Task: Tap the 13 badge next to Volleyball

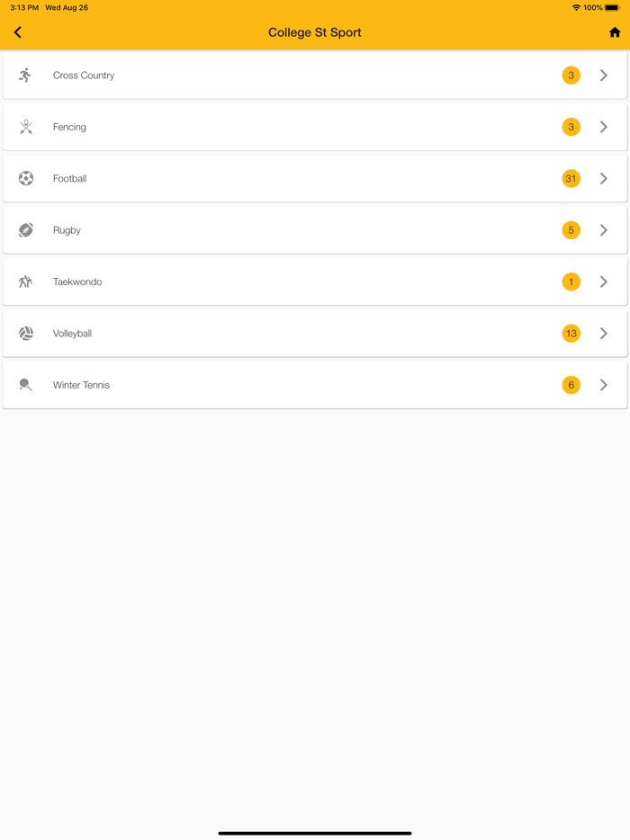Action: tap(571, 333)
